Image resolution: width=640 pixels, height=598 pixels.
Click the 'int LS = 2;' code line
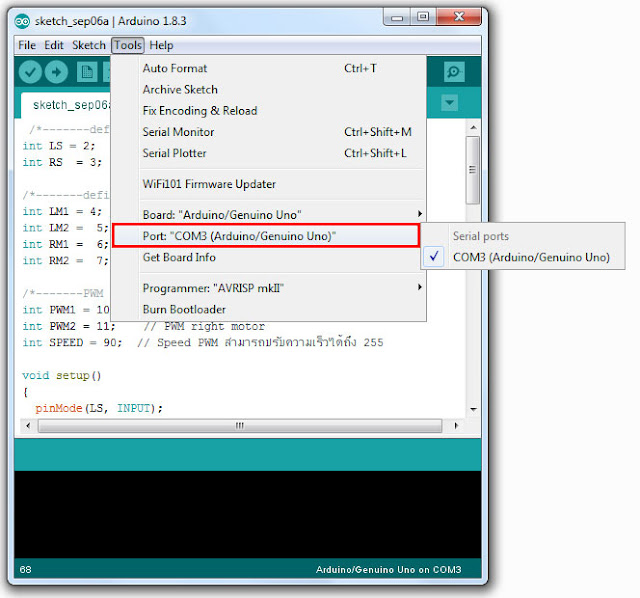[59, 146]
